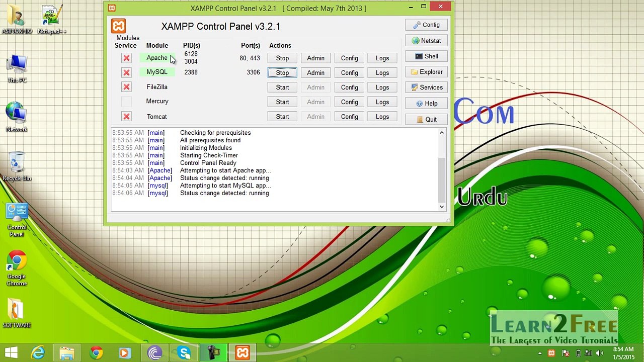Image resolution: width=644 pixels, height=362 pixels.
Task: Open the purple BitTorrent taskbar icon
Action: (154, 353)
